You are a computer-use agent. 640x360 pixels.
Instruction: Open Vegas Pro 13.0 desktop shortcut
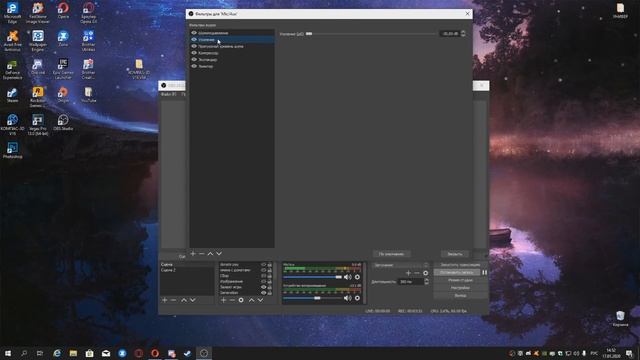coord(38,124)
